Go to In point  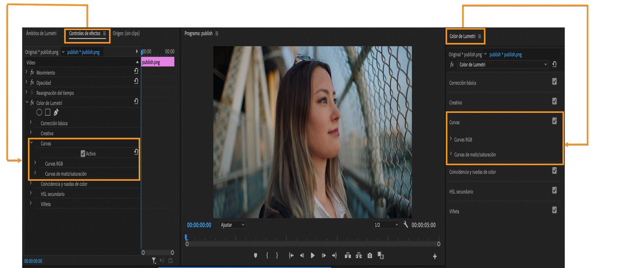[x=291, y=256]
